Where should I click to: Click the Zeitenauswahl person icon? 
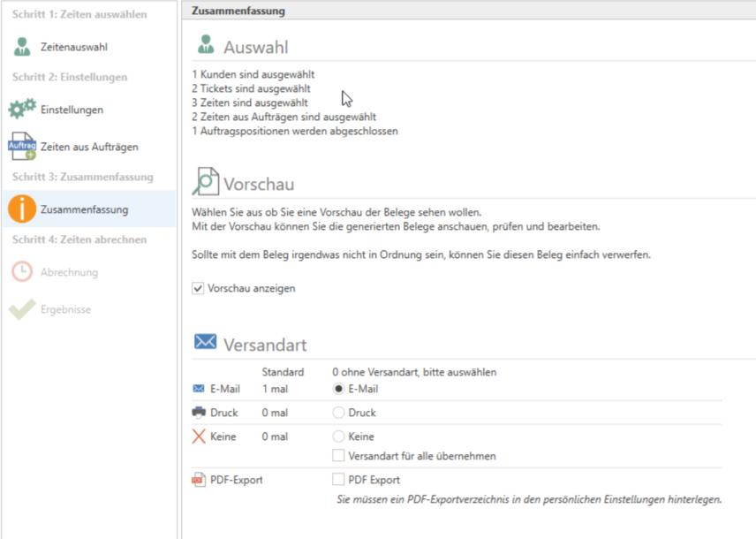[22, 47]
